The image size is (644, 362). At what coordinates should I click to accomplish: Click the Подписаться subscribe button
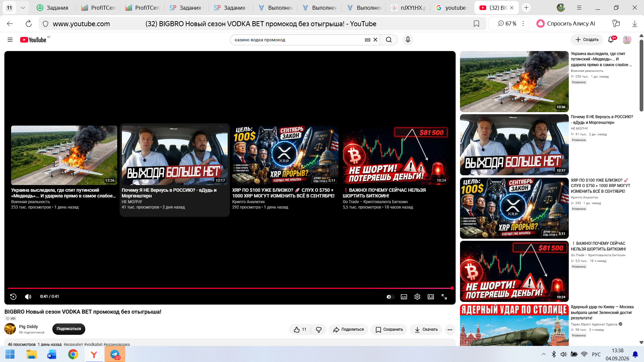[69, 329]
